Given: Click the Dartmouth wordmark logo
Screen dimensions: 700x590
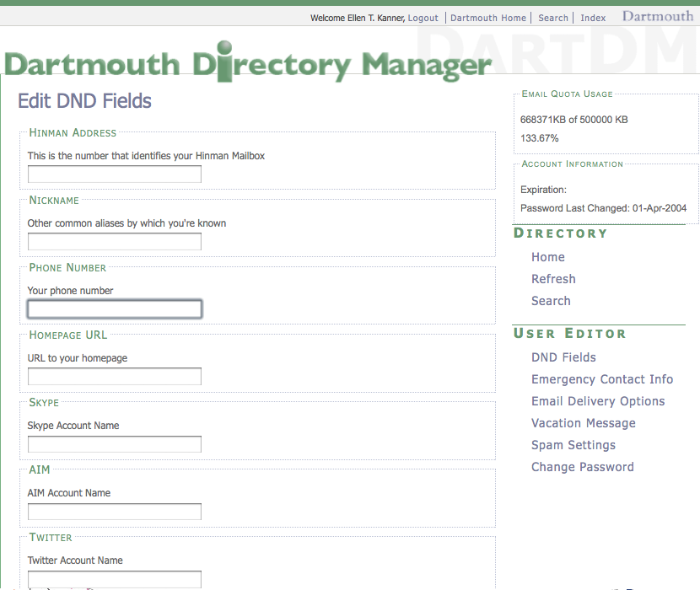Looking at the screenshot, I should (658, 17).
